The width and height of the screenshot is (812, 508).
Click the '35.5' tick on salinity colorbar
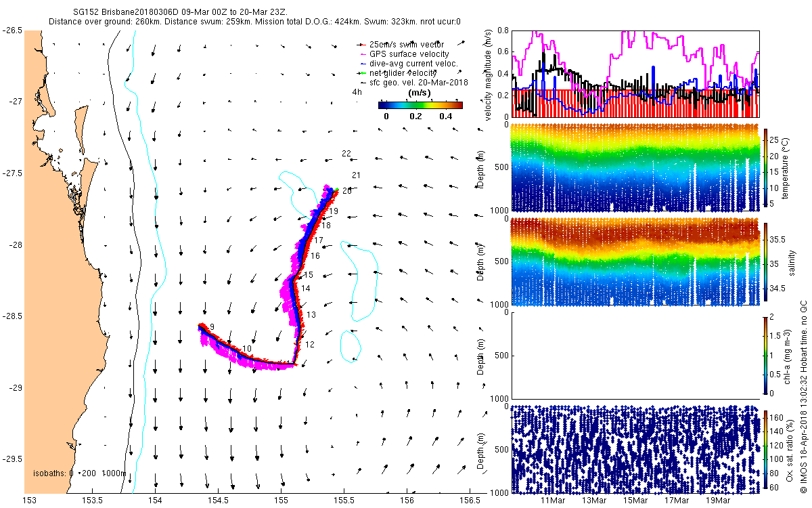(777, 240)
